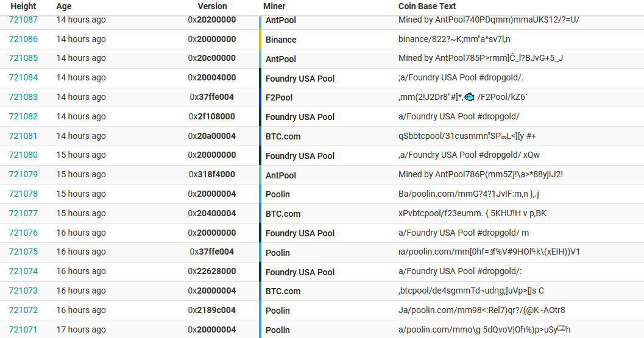Select Poolin miner in row 721075

pos(278,253)
